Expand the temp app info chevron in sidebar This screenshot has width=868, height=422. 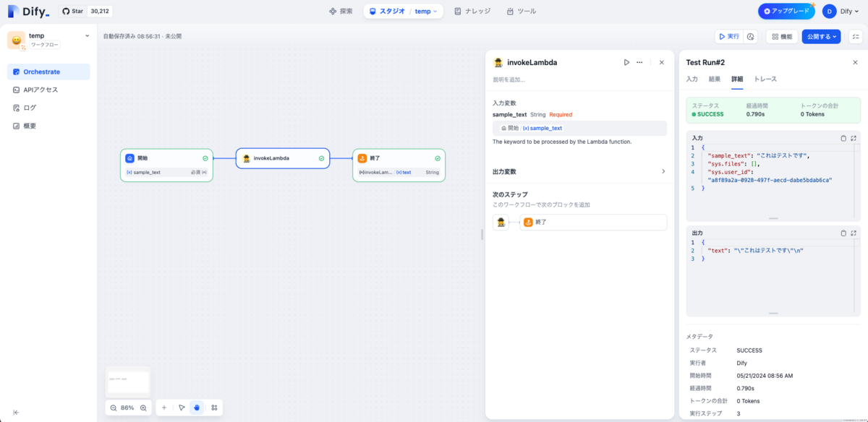pos(88,35)
